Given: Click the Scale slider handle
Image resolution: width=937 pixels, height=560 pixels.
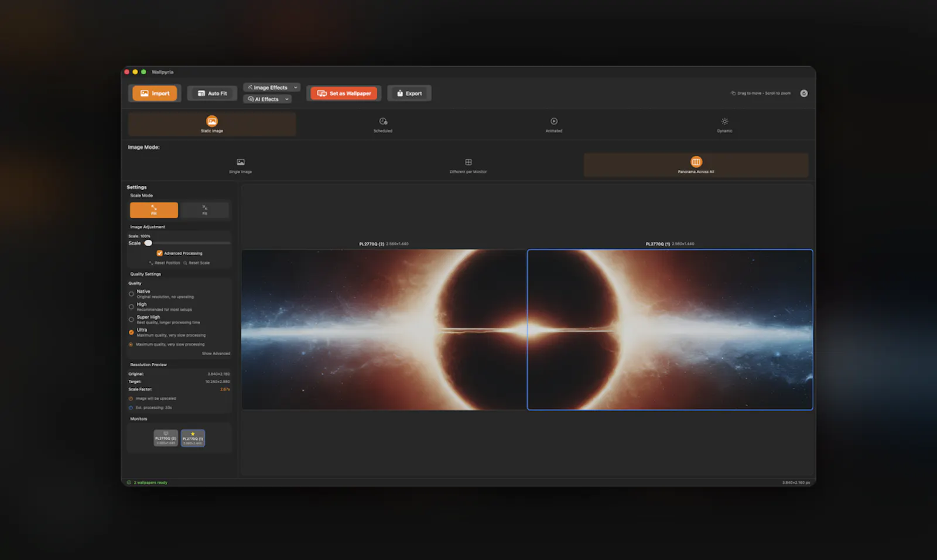Looking at the screenshot, I should click(148, 243).
